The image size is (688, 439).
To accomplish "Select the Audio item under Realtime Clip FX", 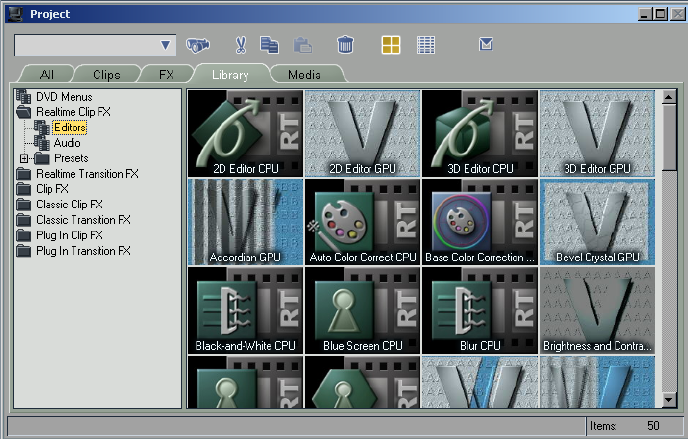I will [66, 143].
